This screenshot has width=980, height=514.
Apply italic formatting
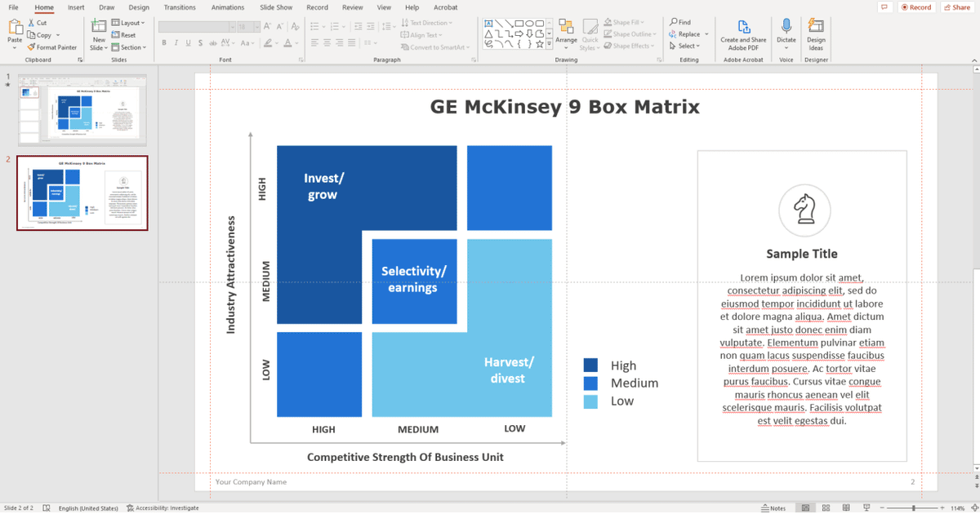[176, 43]
